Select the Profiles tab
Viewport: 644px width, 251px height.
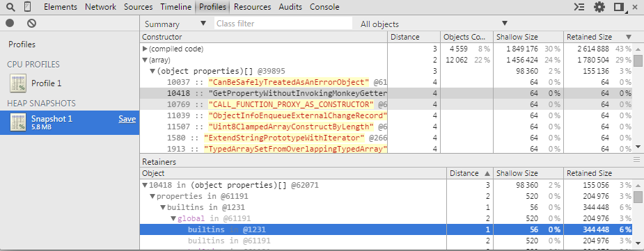(212, 7)
